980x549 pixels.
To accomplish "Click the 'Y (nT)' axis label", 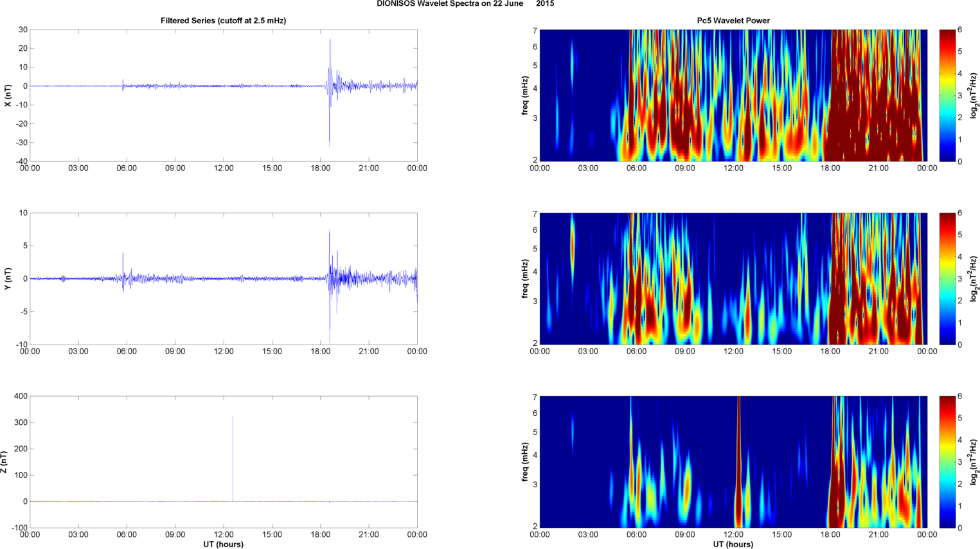I will pyautogui.click(x=8, y=278).
